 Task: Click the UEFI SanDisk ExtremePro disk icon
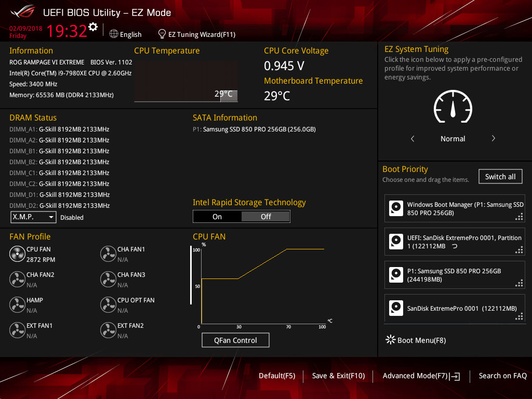pos(396,242)
